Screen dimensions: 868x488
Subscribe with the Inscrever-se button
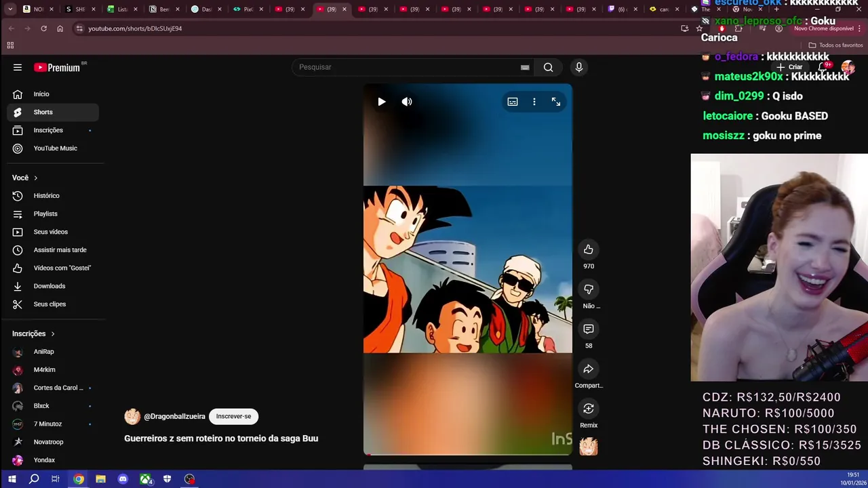tap(233, 416)
